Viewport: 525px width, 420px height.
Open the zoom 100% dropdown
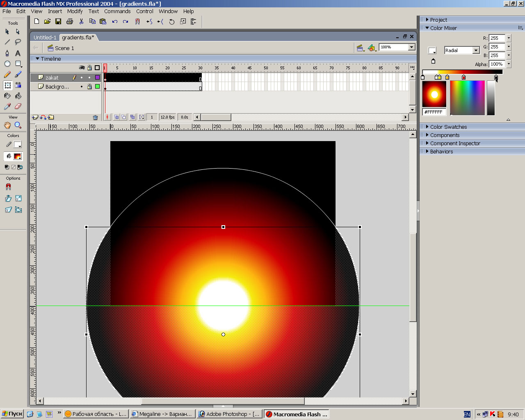coord(411,47)
